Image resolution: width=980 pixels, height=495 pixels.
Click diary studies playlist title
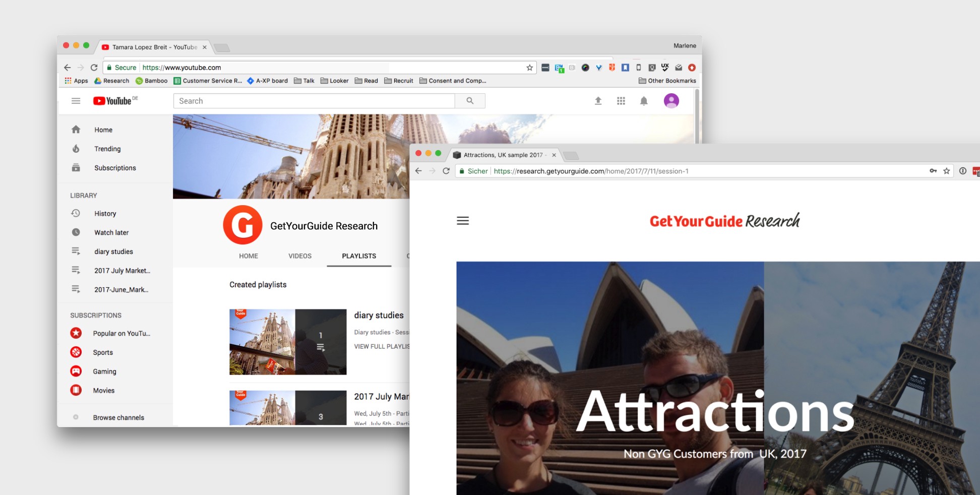(x=379, y=315)
